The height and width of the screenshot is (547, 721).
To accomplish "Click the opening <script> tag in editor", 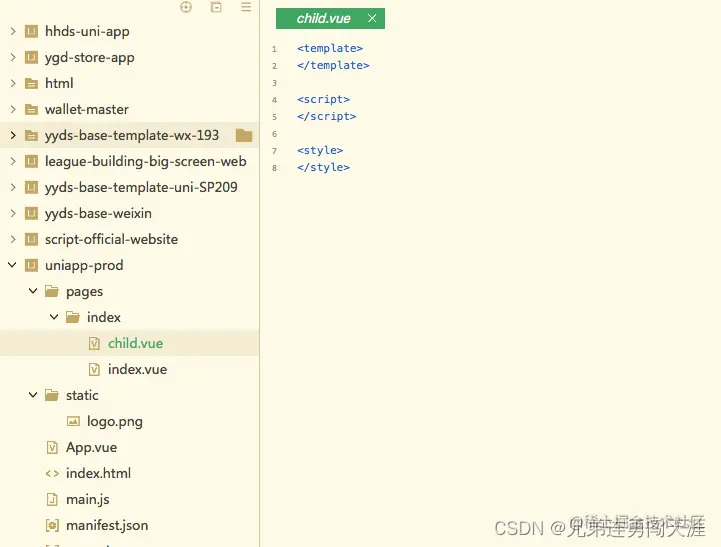I will coord(323,99).
